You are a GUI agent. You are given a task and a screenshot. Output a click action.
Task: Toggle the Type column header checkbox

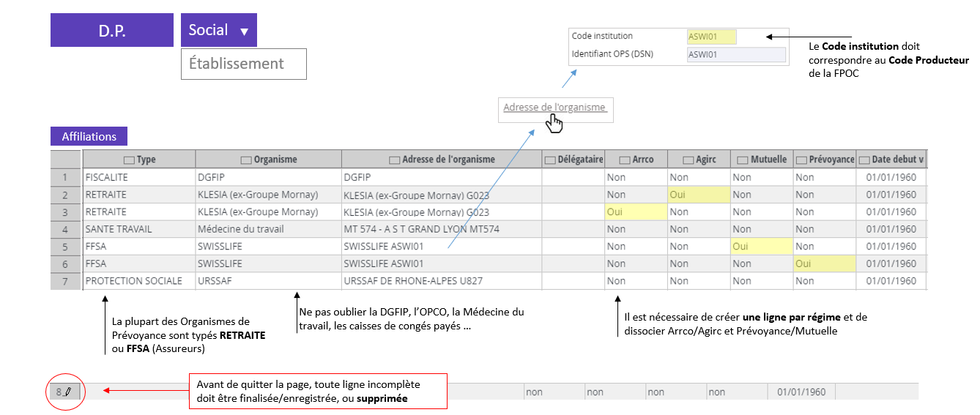point(129,160)
